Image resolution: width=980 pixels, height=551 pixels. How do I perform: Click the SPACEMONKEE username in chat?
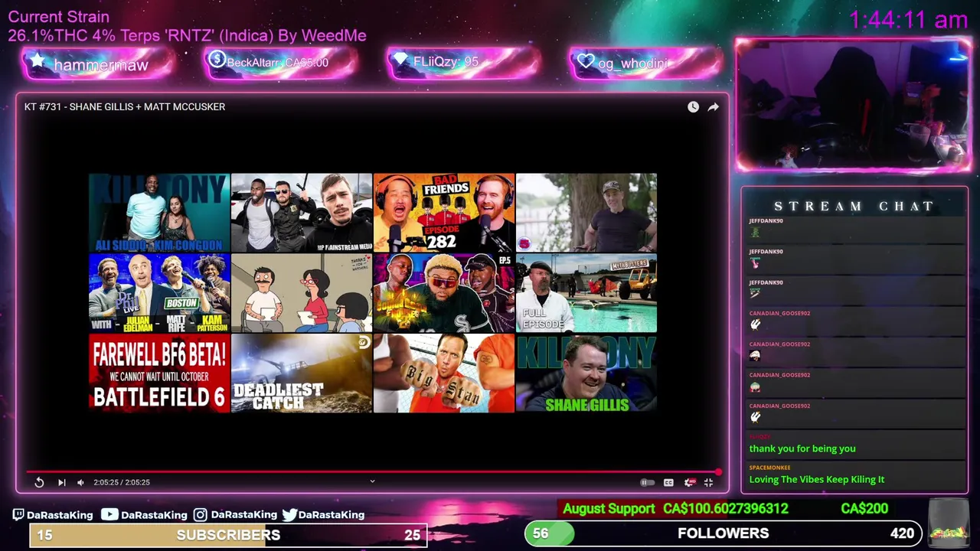point(769,468)
